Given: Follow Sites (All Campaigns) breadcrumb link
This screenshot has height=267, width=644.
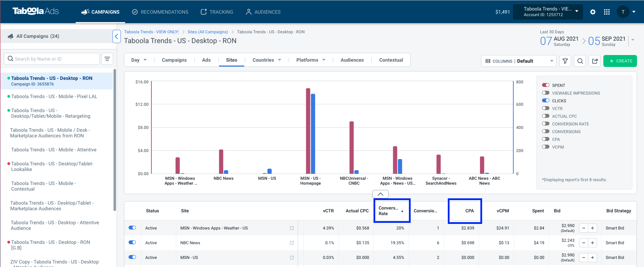Looking at the screenshot, I should (x=207, y=32).
